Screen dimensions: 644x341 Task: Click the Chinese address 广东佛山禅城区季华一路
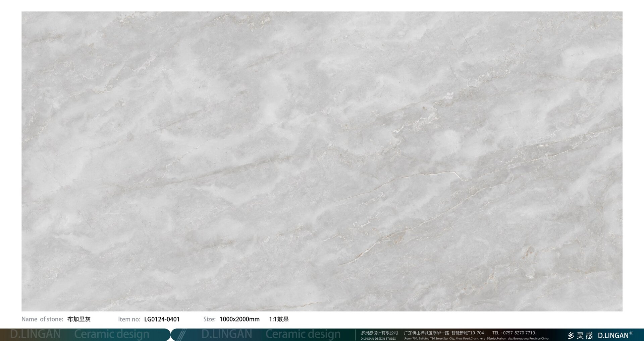point(426,333)
